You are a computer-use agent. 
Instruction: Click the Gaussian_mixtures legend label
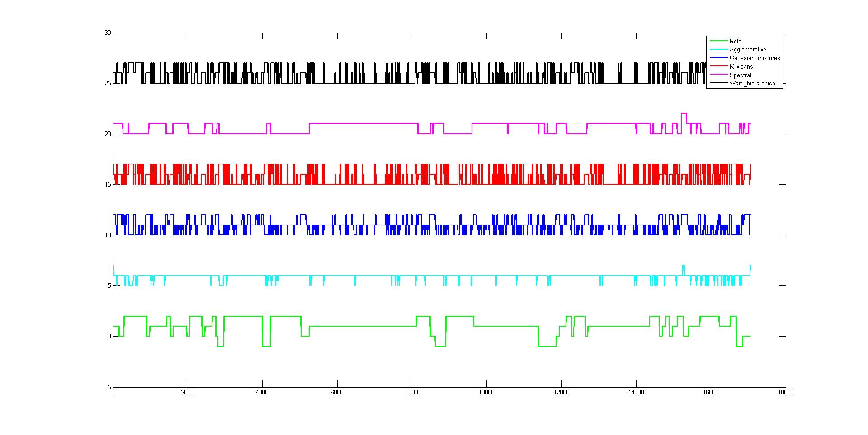tap(755, 58)
